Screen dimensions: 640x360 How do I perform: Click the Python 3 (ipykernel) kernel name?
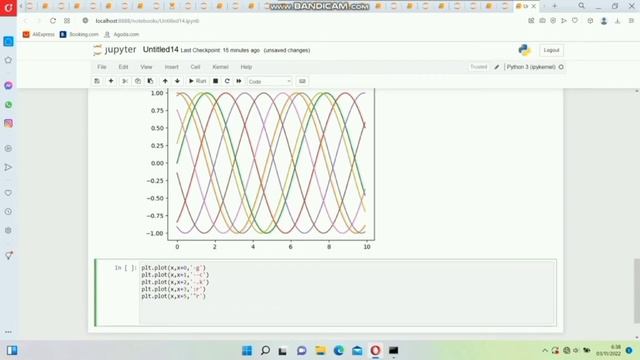pos(531,67)
